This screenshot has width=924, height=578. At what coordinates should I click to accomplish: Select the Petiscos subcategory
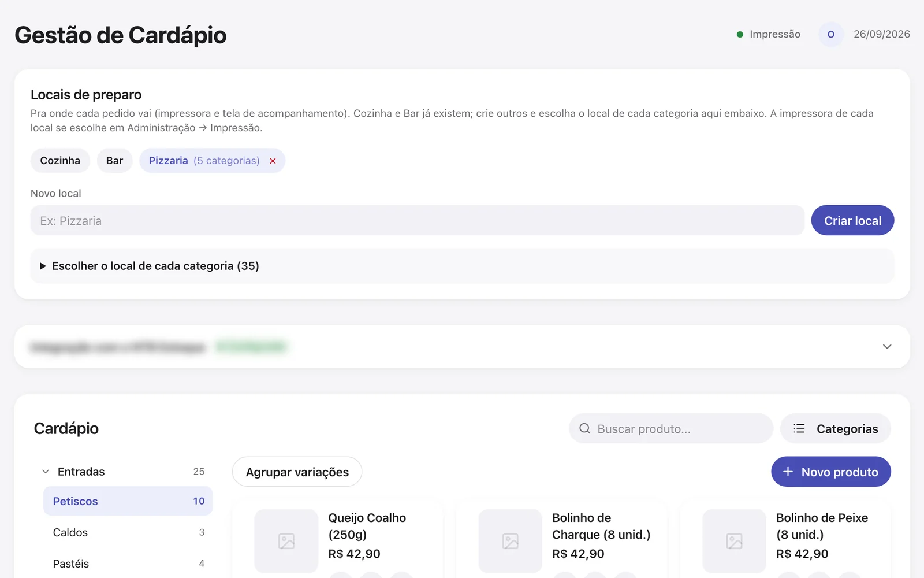[x=128, y=501]
